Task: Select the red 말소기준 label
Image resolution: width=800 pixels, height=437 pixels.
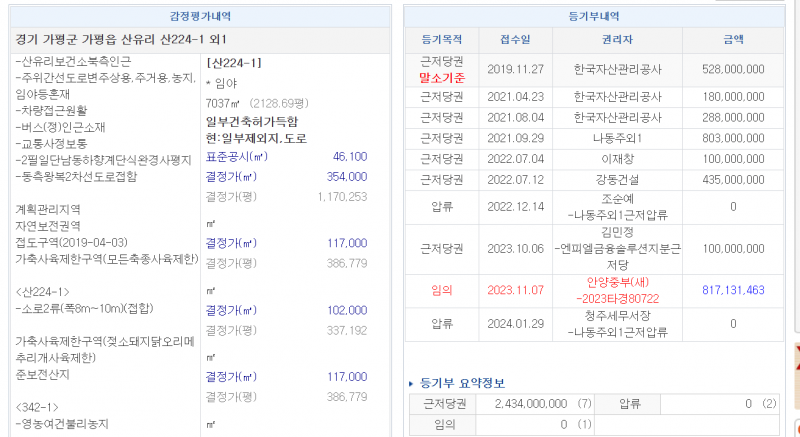Action: point(441,76)
